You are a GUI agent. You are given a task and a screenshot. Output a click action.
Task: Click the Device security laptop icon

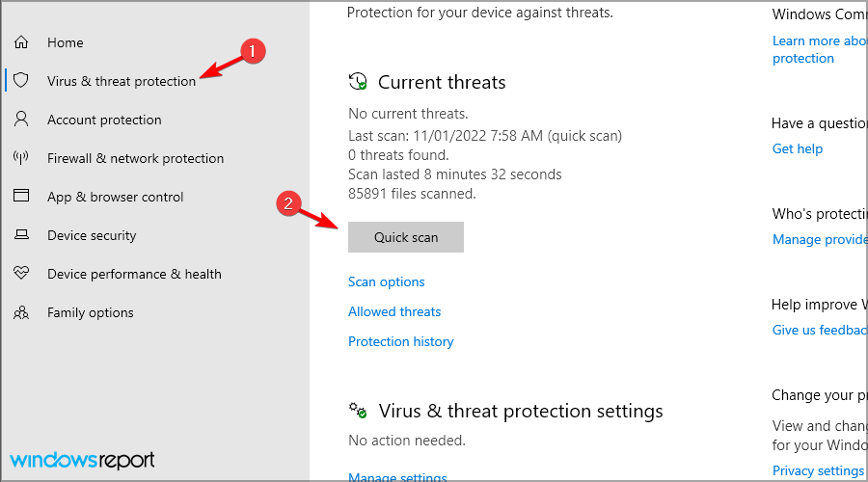tap(21, 235)
